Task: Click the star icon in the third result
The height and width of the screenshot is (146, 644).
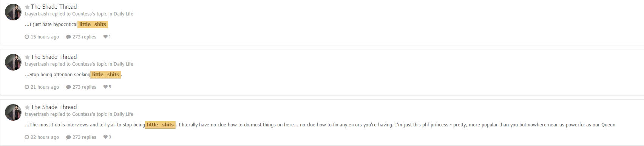Action: pos(27,107)
